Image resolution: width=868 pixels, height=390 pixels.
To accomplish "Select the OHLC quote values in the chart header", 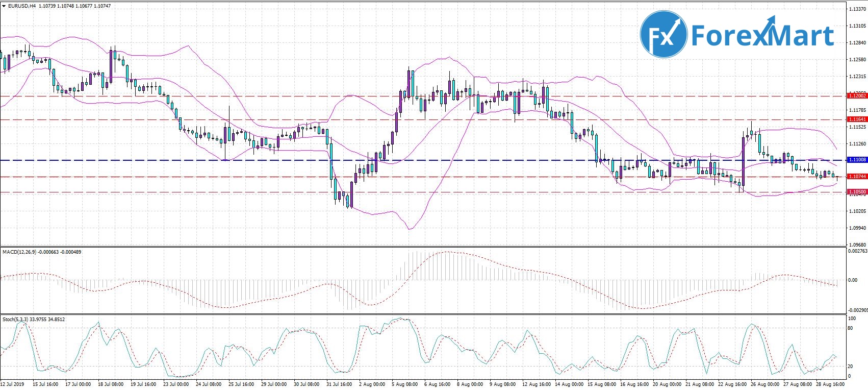I will click(x=74, y=6).
